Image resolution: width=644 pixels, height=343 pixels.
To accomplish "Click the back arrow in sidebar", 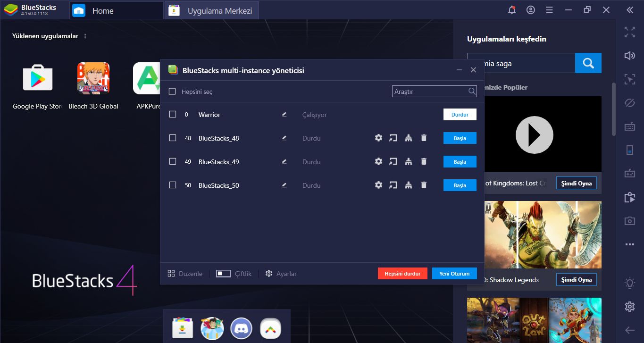I will click(x=629, y=330).
